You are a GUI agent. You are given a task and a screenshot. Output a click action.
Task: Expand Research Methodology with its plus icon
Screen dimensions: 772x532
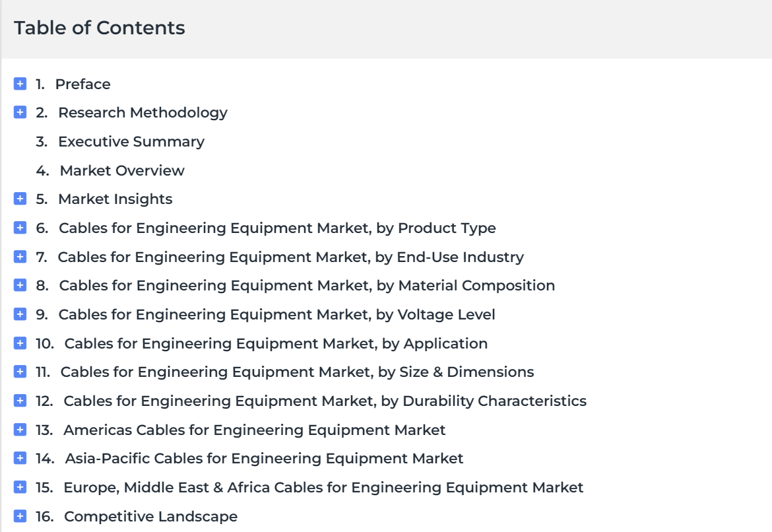point(20,112)
